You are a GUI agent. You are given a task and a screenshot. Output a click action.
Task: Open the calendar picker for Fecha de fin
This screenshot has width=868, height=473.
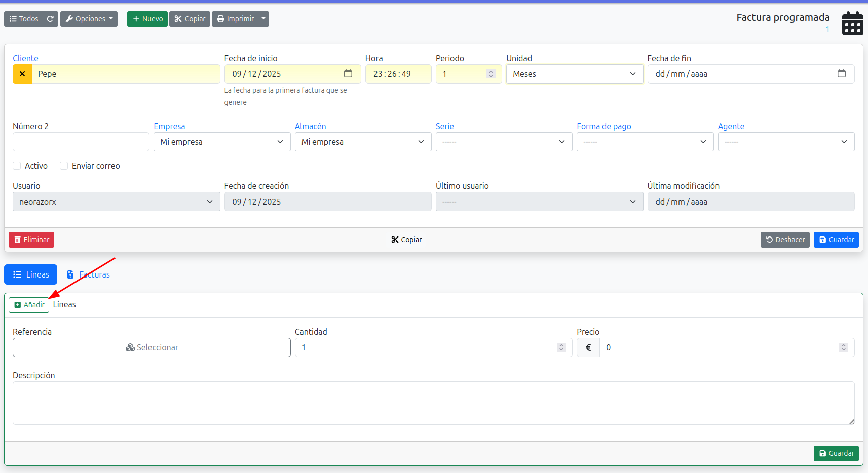841,74
